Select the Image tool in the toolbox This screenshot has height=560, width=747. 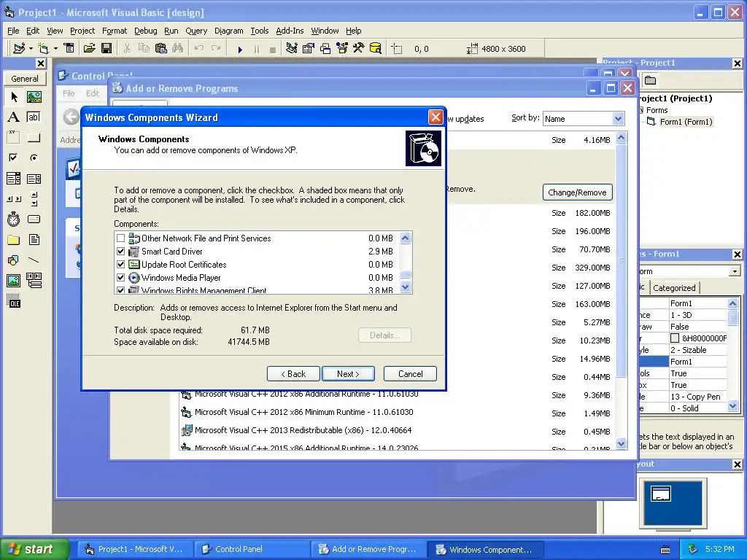click(x=14, y=281)
